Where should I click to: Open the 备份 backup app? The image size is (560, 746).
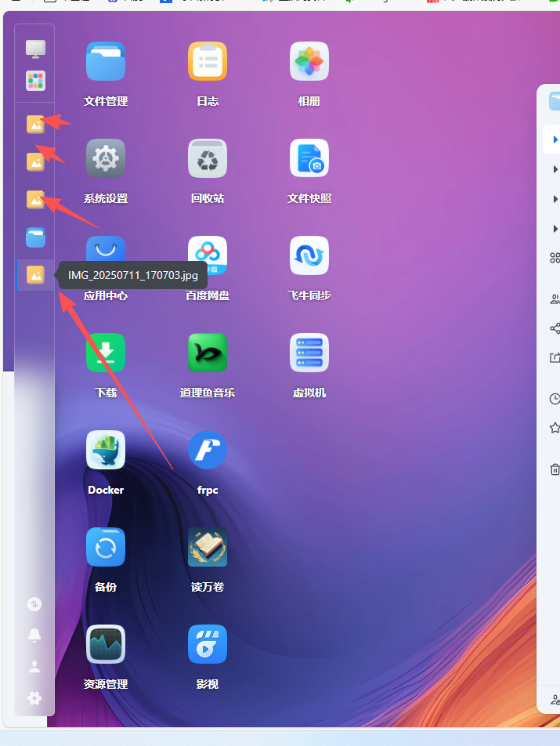coord(106,547)
